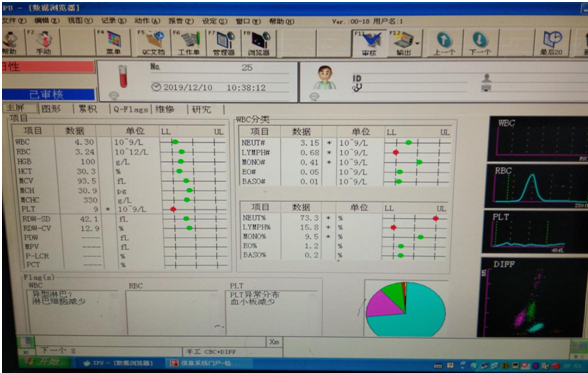Screen dimensions: 588x373
Task: Switch to the 图形 tab
Action: 51,109
